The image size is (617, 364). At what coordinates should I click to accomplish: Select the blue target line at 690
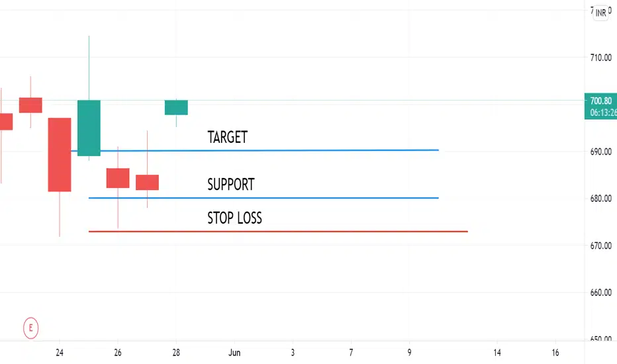tap(255, 150)
